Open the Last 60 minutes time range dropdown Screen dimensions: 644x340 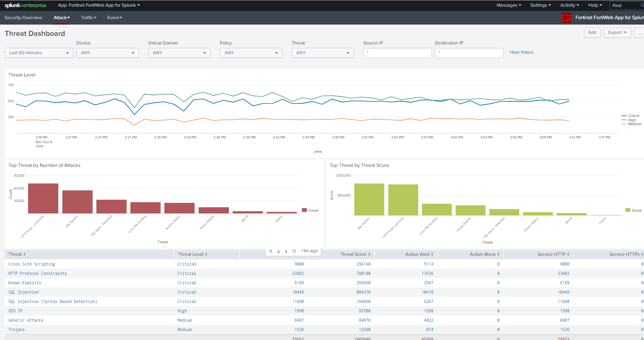pos(39,53)
